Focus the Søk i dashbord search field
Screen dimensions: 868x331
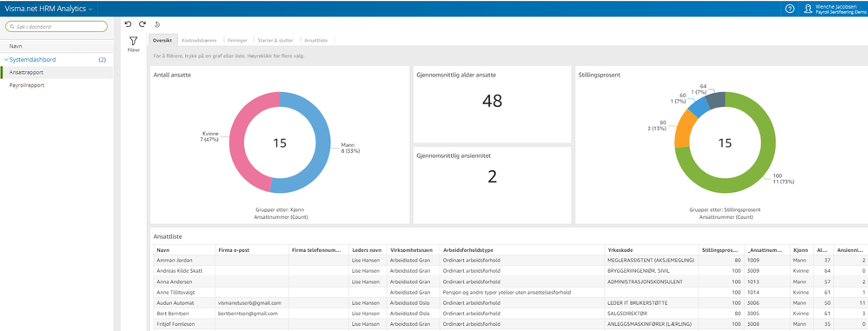click(56, 26)
